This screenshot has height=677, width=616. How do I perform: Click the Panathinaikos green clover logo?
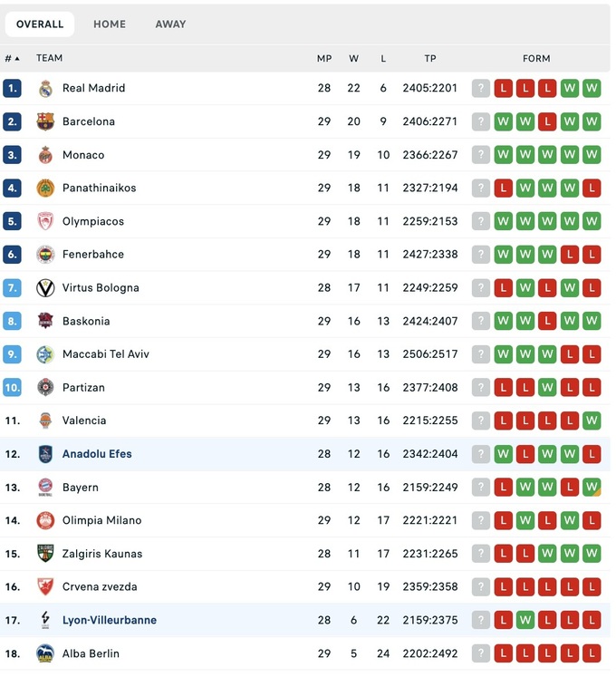pyautogui.click(x=45, y=189)
